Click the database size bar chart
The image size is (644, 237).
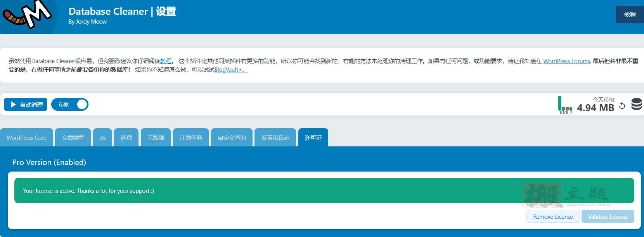[565, 105]
